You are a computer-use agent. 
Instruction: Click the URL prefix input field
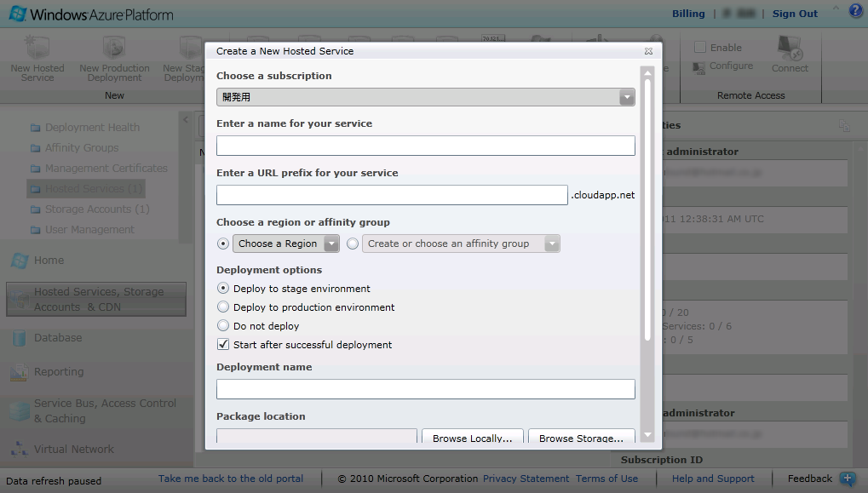tap(392, 195)
